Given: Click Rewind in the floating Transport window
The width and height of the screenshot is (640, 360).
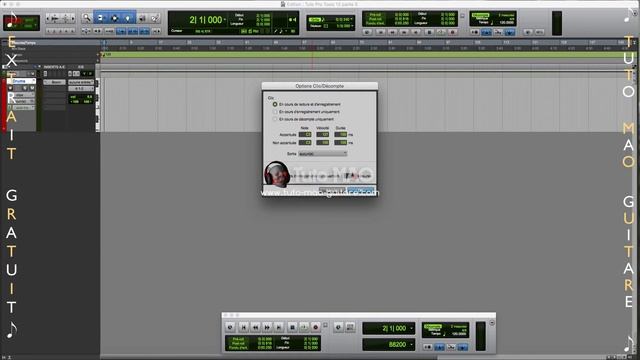Looking at the screenshot, I should tap(256, 327).
